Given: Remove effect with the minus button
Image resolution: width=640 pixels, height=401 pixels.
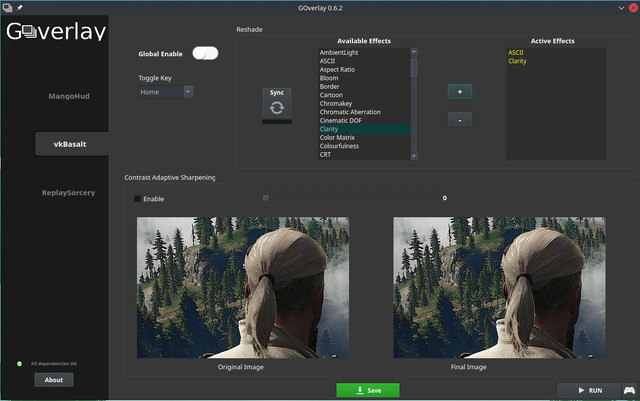Looking at the screenshot, I should [x=459, y=119].
